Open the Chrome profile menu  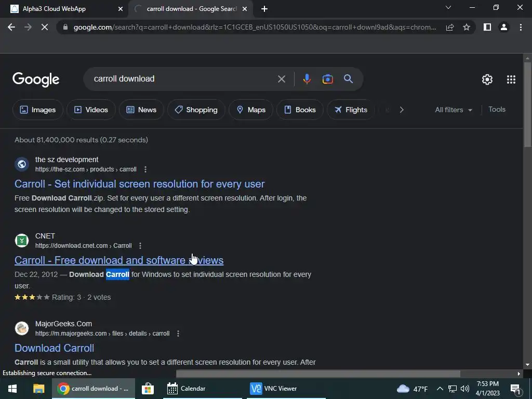[504, 27]
